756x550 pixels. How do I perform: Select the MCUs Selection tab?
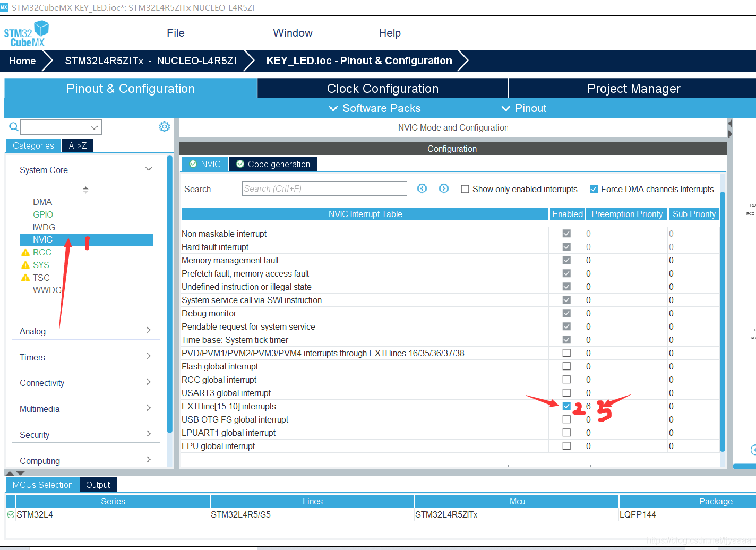coord(42,485)
